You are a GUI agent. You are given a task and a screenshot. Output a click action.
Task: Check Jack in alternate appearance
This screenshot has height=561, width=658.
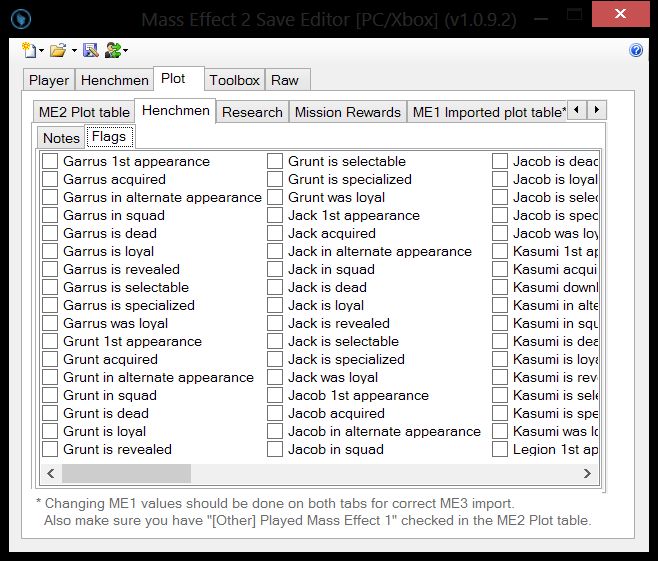click(275, 251)
